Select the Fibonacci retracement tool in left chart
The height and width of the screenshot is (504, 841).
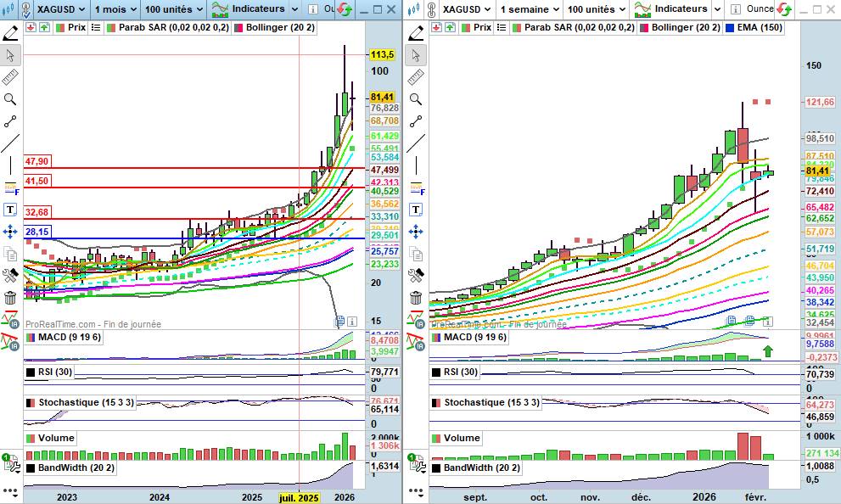(10, 187)
